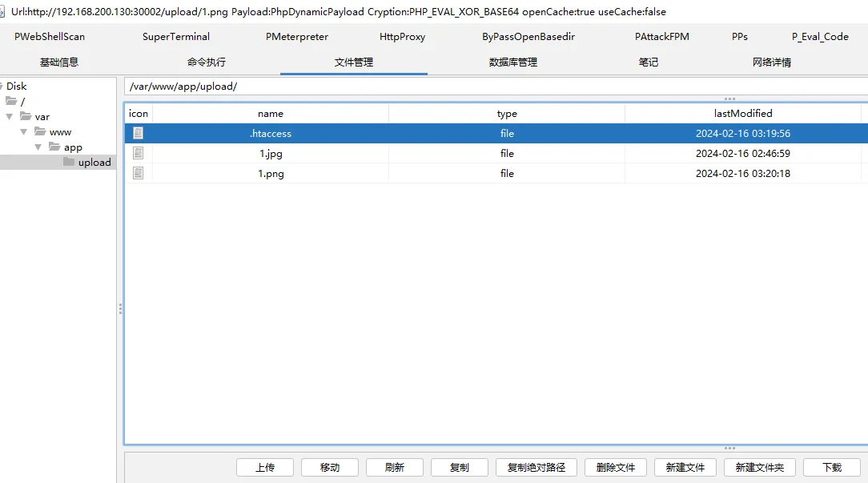This screenshot has height=483, width=868.
Task: Click the 下载 download button
Action: click(832, 468)
